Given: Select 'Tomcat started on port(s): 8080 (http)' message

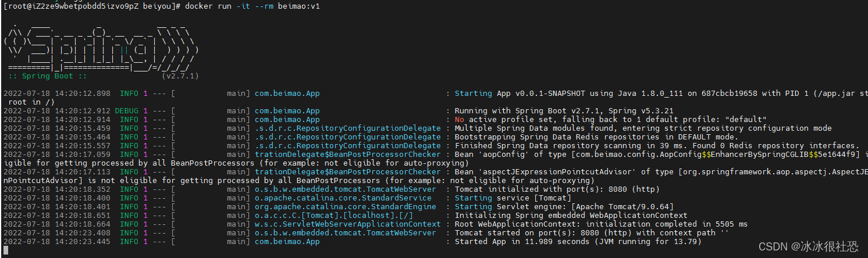Looking at the screenshot, I should [x=543, y=233].
